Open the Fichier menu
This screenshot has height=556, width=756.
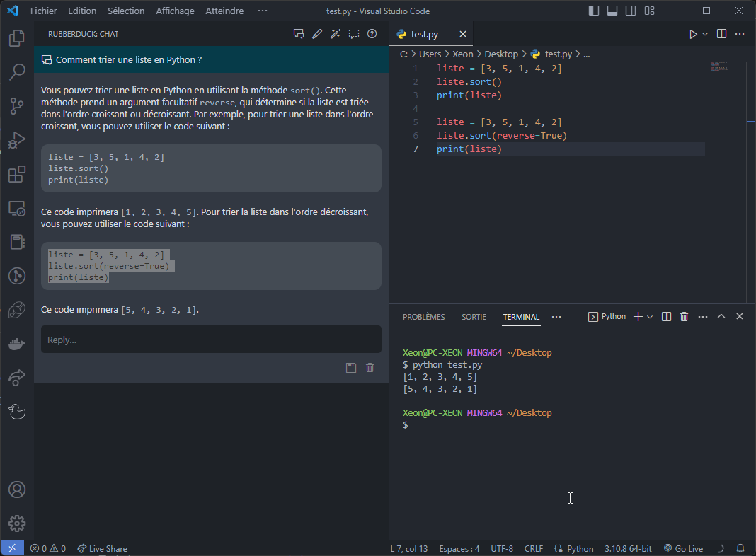click(x=43, y=11)
